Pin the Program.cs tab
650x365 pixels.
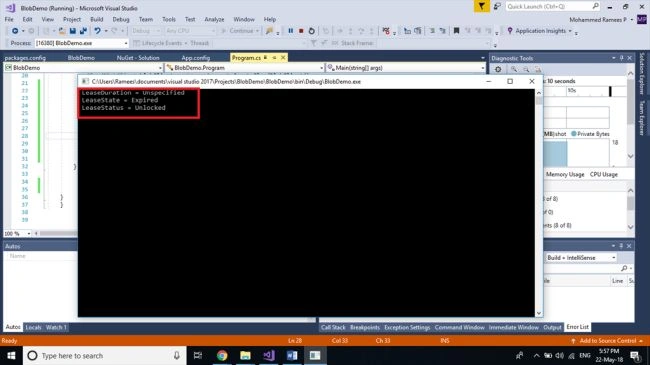[274, 58]
